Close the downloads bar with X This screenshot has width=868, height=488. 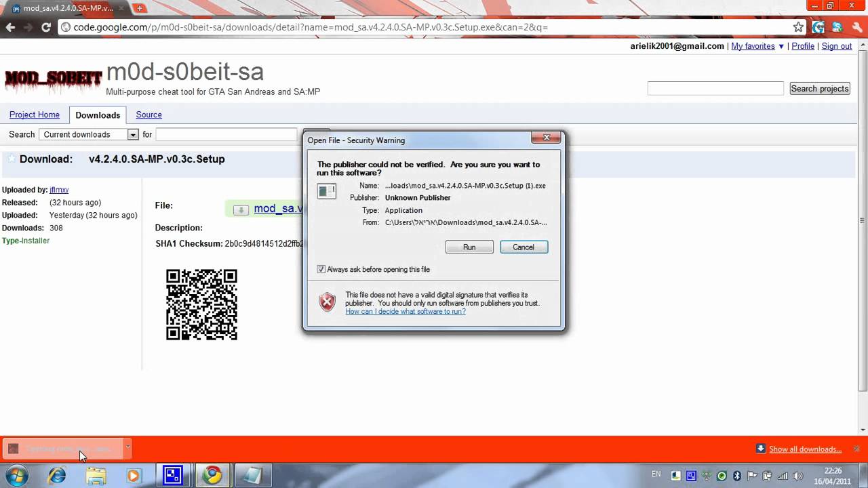pos(856,449)
